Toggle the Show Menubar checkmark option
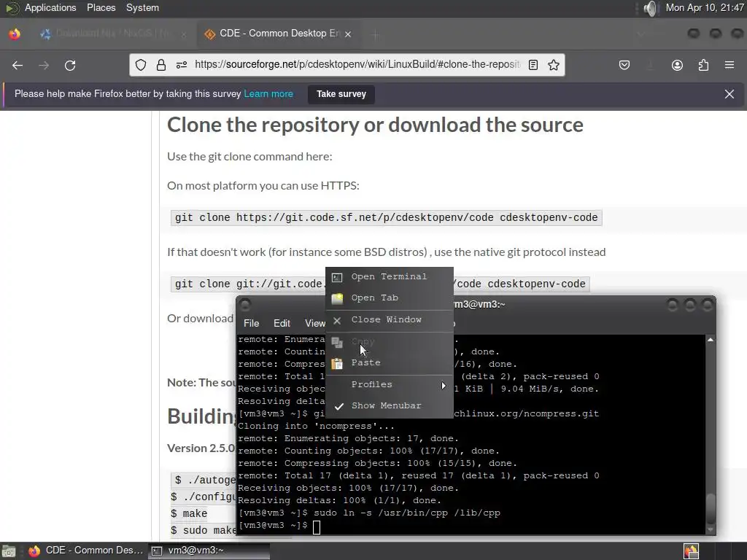The height and width of the screenshot is (560, 747). 390,405
